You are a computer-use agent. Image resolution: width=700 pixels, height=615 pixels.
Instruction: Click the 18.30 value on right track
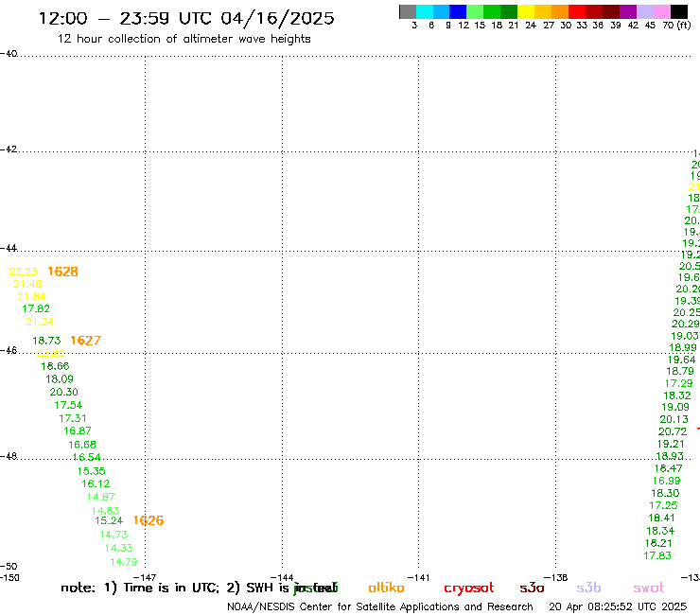(665, 493)
